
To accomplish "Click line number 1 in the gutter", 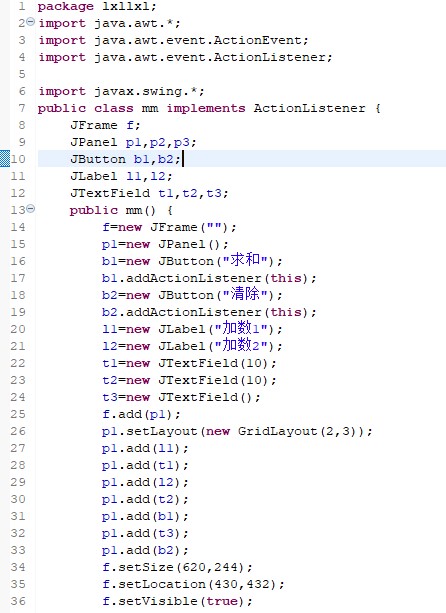I will pos(22,6).
